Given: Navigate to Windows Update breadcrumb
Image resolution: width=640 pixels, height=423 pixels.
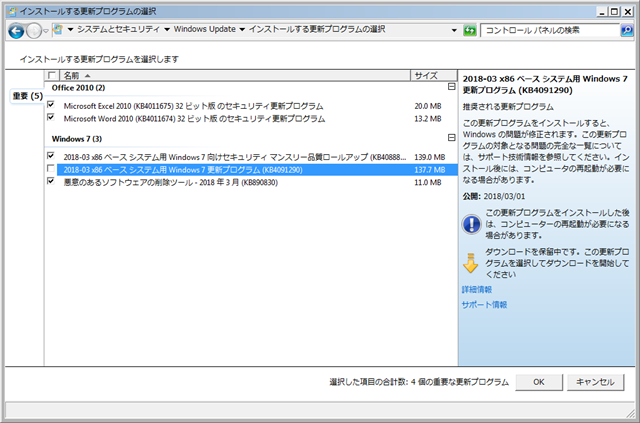Looking at the screenshot, I should (204, 29).
